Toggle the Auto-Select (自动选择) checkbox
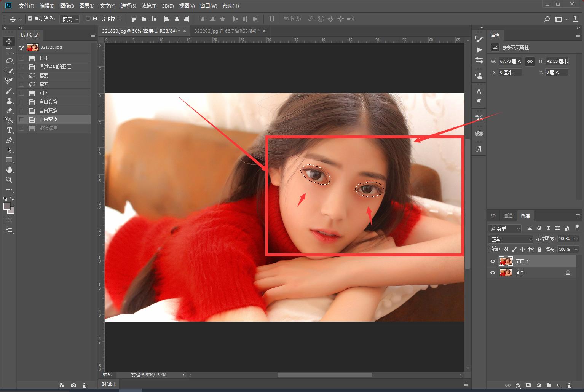 [x=30, y=18]
